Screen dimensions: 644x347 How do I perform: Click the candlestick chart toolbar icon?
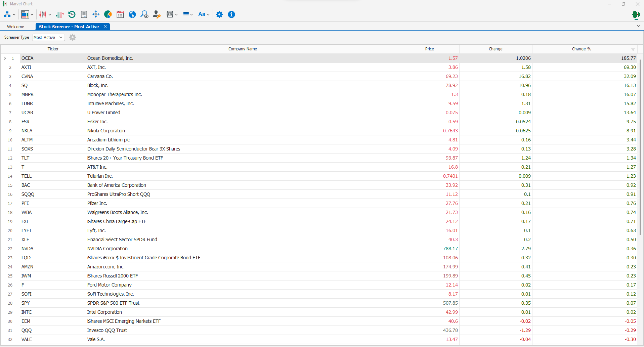click(43, 14)
